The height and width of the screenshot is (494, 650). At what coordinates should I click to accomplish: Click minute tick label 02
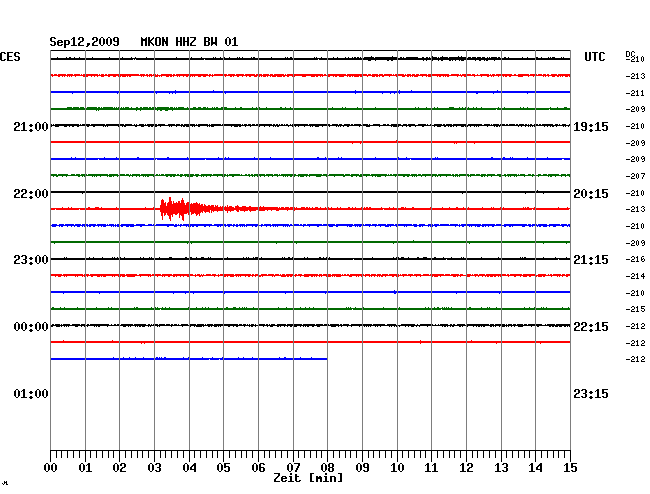pyautogui.click(x=119, y=467)
